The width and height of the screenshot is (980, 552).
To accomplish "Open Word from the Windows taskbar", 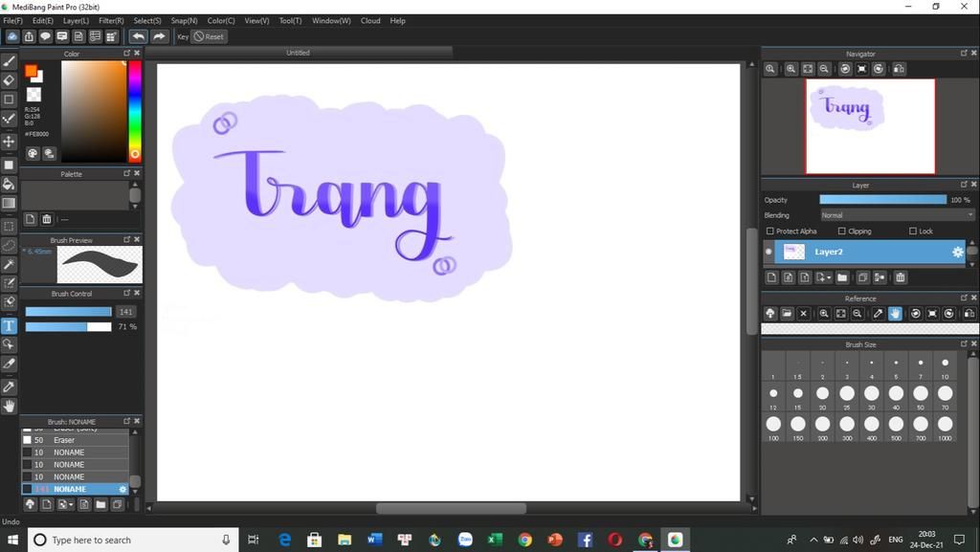I will pos(374,540).
